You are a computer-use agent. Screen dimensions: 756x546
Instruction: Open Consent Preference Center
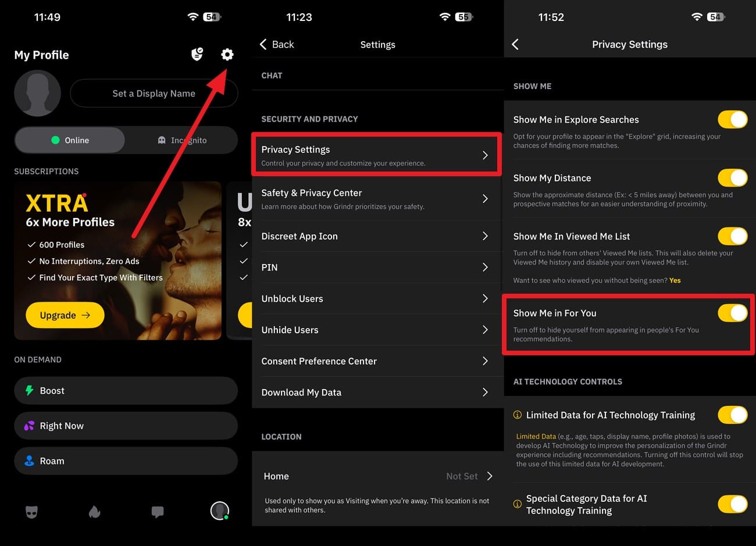coord(377,361)
